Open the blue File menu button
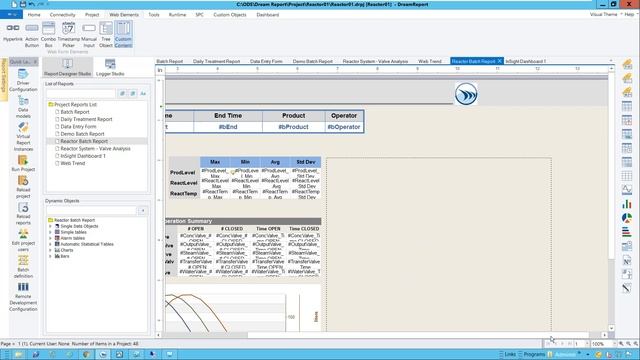This screenshot has height=360, width=640. point(11,14)
